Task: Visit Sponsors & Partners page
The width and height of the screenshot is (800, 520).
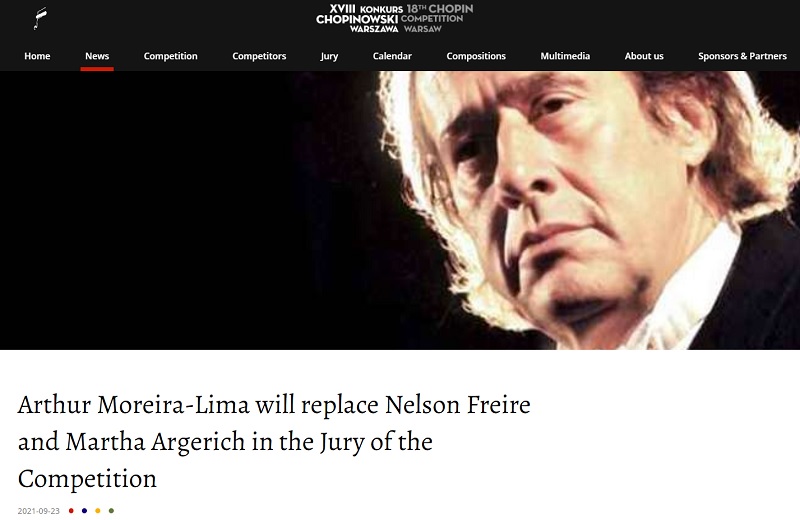Action: pyautogui.click(x=742, y=56)
